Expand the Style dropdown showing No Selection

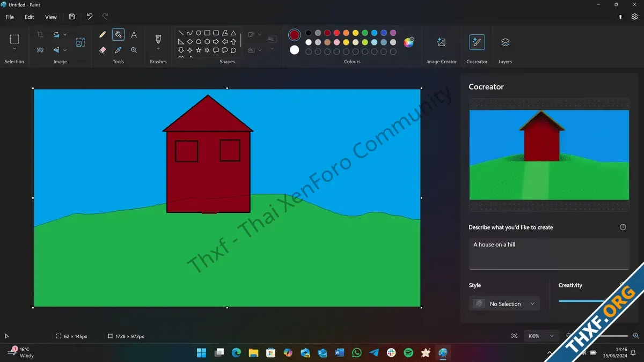(x=504, y=304)
